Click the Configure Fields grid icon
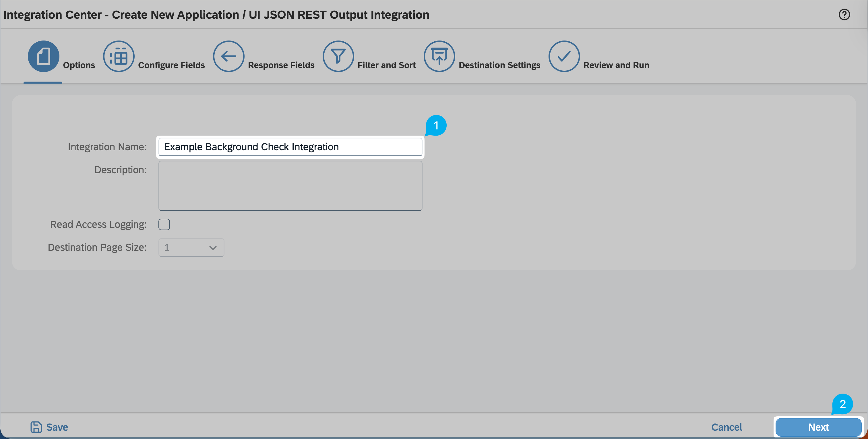The image size is (868, 439). 119,56
